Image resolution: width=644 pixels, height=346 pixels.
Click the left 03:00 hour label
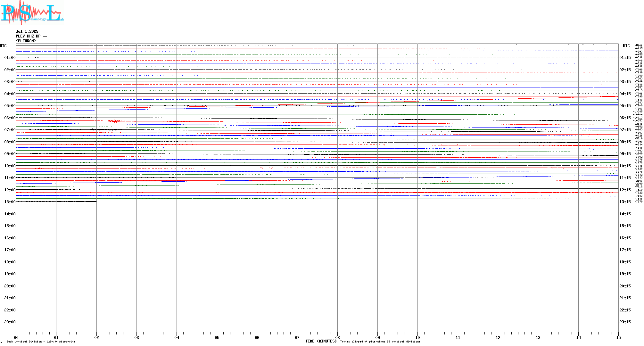10,82
